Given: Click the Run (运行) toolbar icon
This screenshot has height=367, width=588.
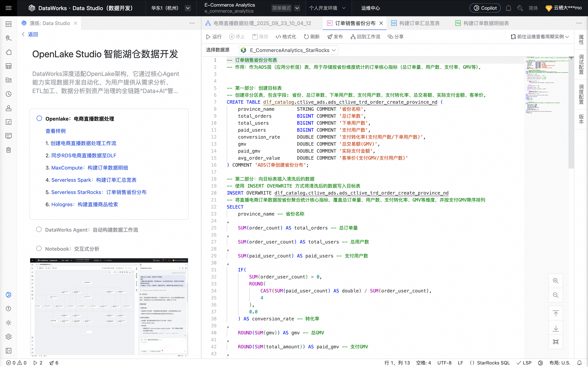Looking at the screenshot, I should pyautogui.click(x=208, y=37).
